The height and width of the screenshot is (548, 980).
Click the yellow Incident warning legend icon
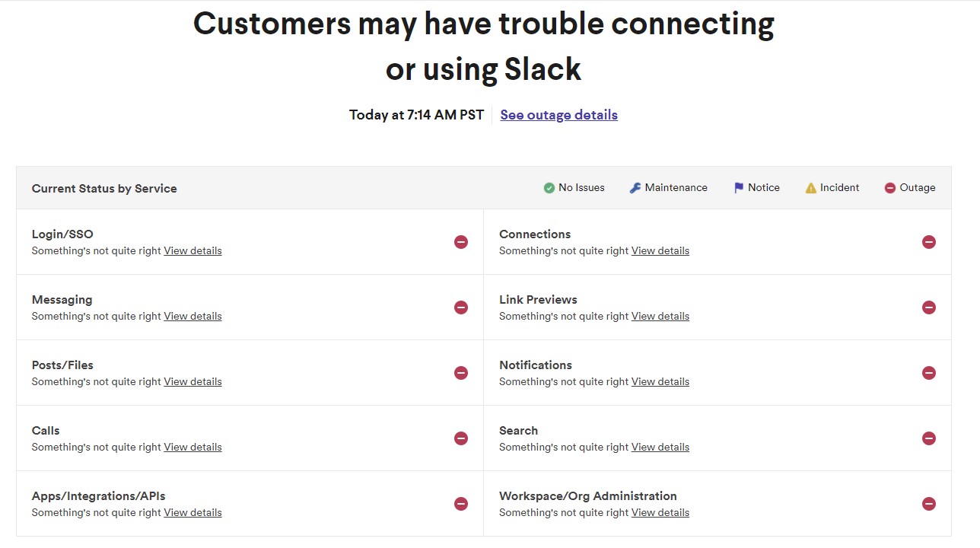[811, 188]
